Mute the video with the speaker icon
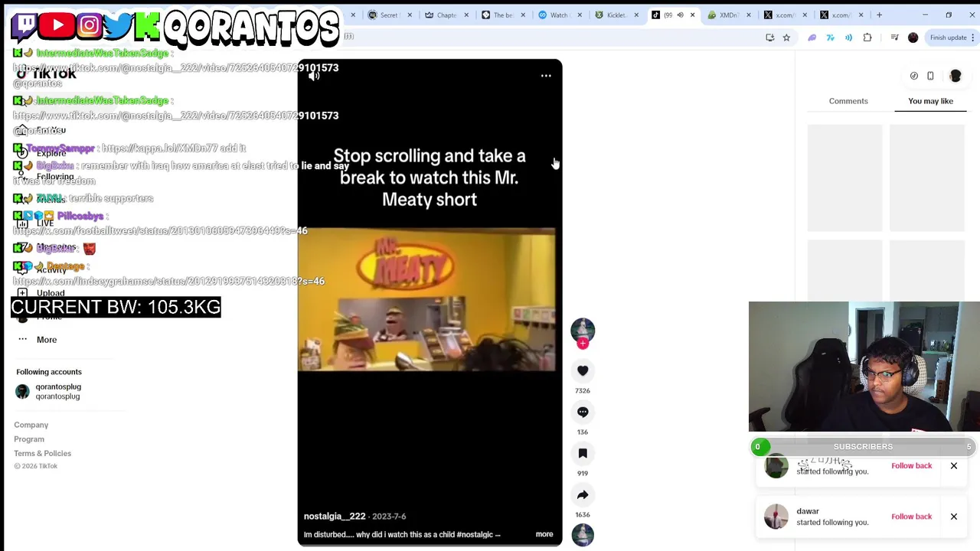This screenshot has width=980, height=551. (314, 76)
